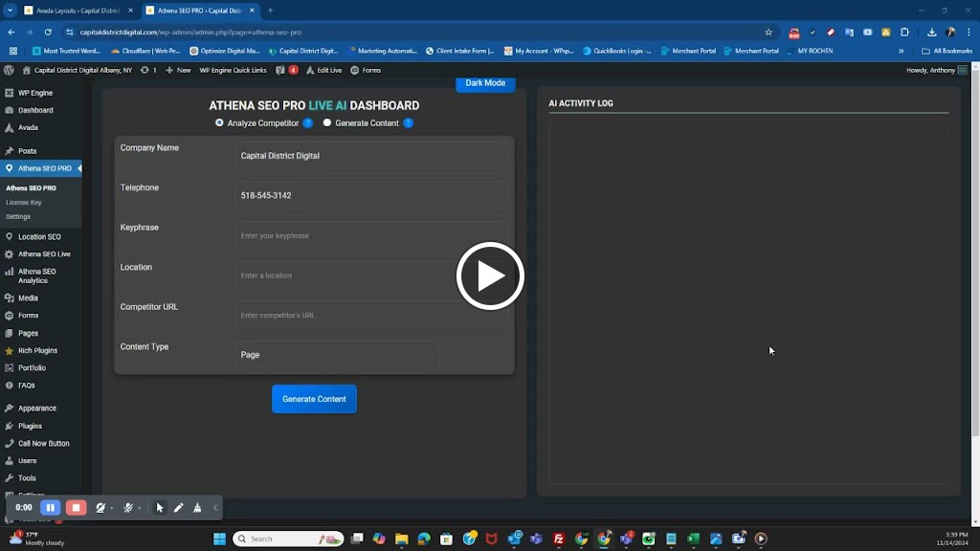Open Athena SEO Live in the sidebar

click(x=44, y=254)
